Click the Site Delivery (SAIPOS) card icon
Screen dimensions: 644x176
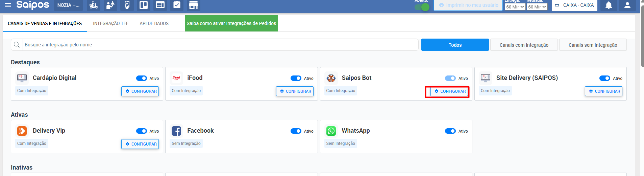click(486, 78)
